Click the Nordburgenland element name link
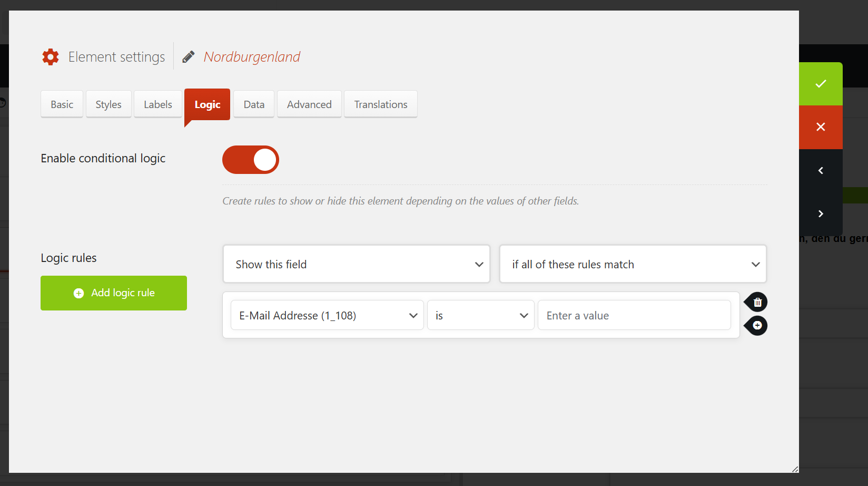Image resolution: width=868 pixels, height=486 pixels. click(252, 57)
